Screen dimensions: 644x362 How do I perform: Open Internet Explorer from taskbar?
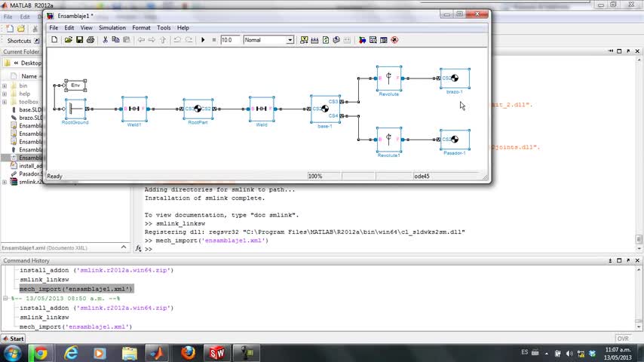(x=71, y=353)
